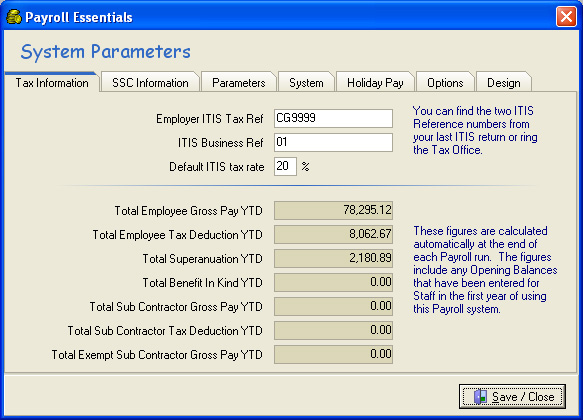Click the Payroll Essentials title text
This screenshot has height=420, width=583.
[79, 17]
